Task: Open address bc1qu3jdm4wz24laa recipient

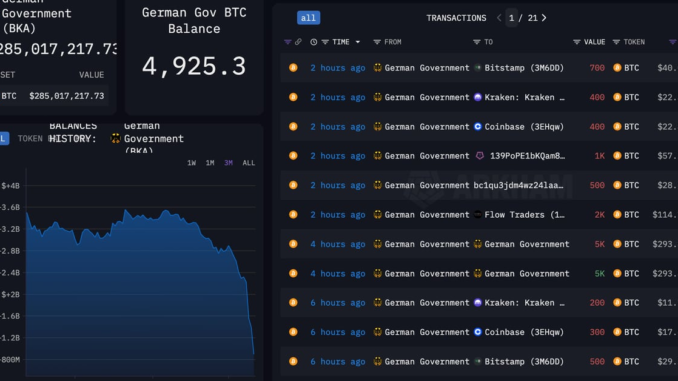Action: point(518,185)
